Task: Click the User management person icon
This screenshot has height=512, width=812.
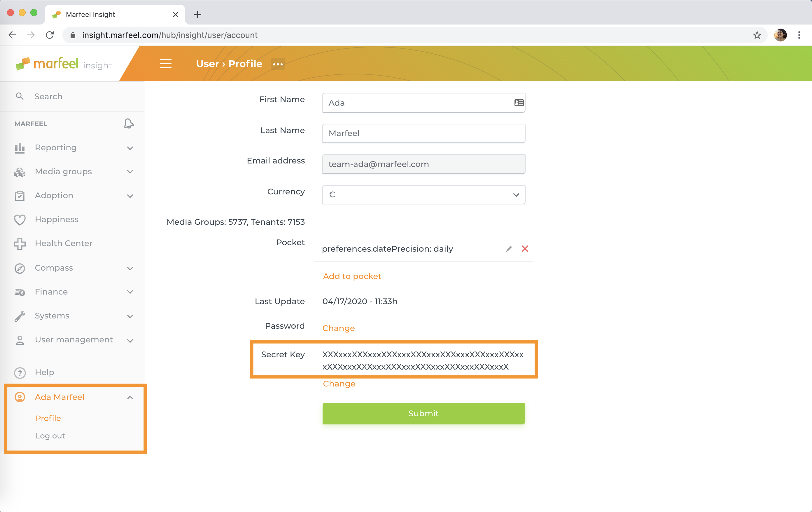Action: point(20,340)
